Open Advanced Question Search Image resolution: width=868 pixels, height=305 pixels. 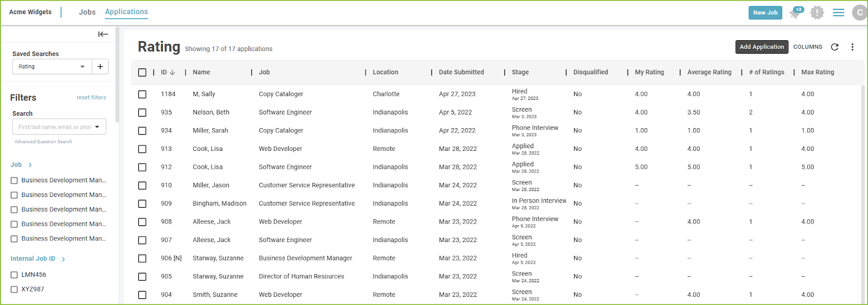click(43, 142)
